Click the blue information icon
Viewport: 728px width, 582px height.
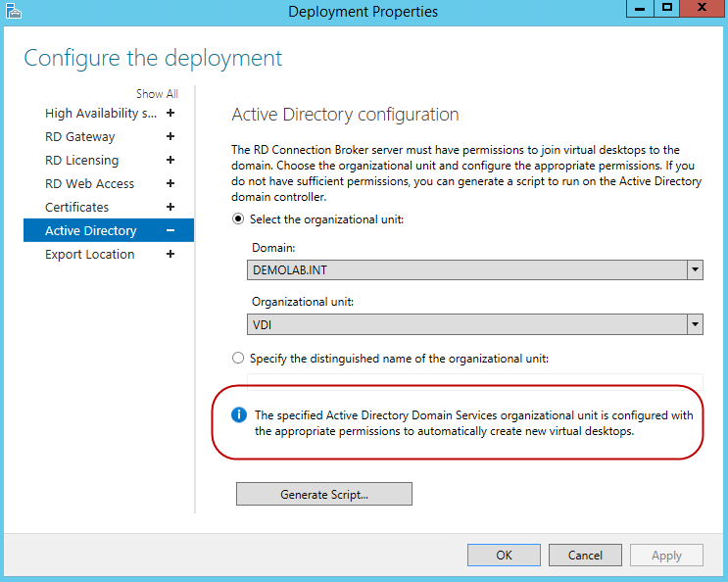click(x=238, y=415)
